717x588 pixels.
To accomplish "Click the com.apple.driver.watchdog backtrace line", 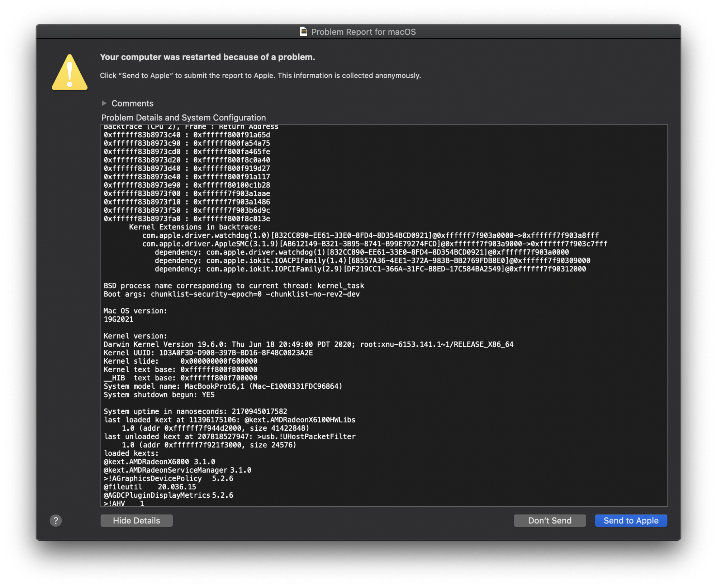I will pyautogui.click(x=370, y=235).
